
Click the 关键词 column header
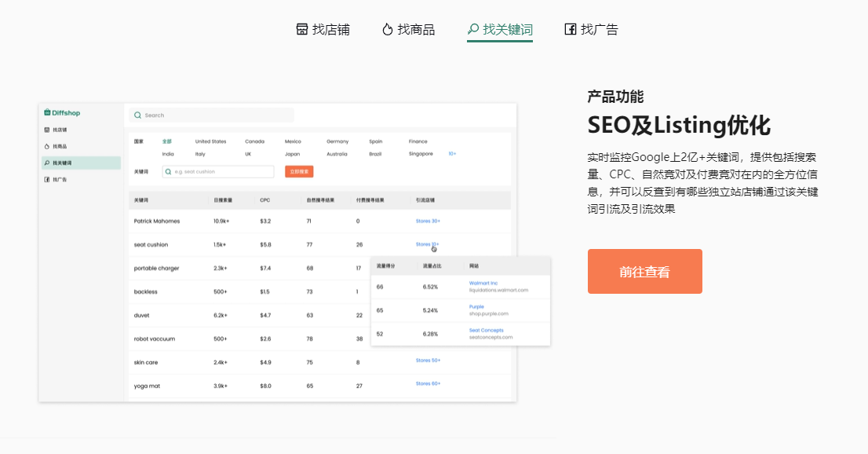(x=141, y=200)
